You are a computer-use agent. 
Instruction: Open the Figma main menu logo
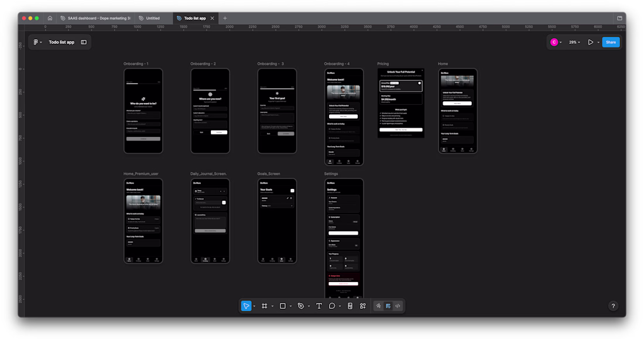[x=36, y=42]
